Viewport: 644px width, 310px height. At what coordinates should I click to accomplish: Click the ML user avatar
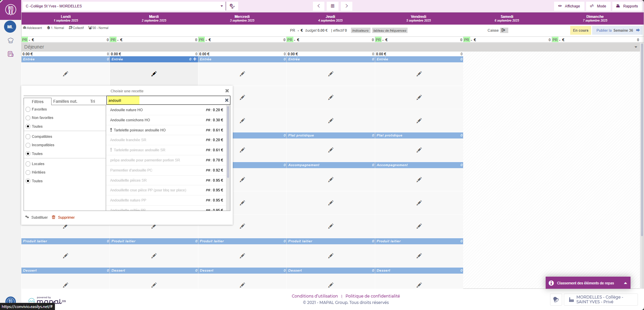pos(10,27)
